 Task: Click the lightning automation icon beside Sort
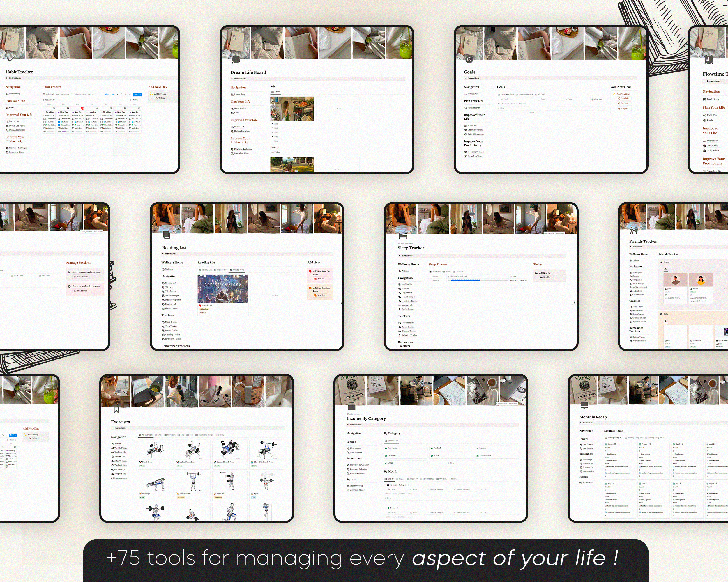coord(118,95)
